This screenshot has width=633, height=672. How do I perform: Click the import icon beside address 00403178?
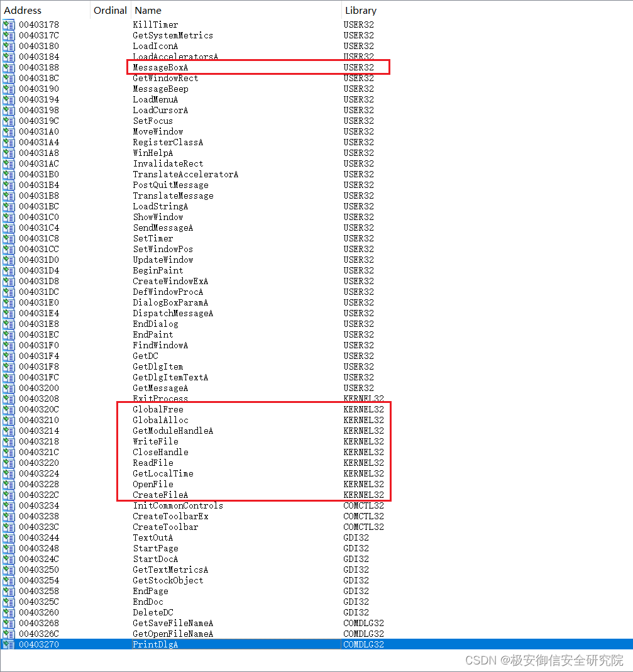(x=9, y=25)
